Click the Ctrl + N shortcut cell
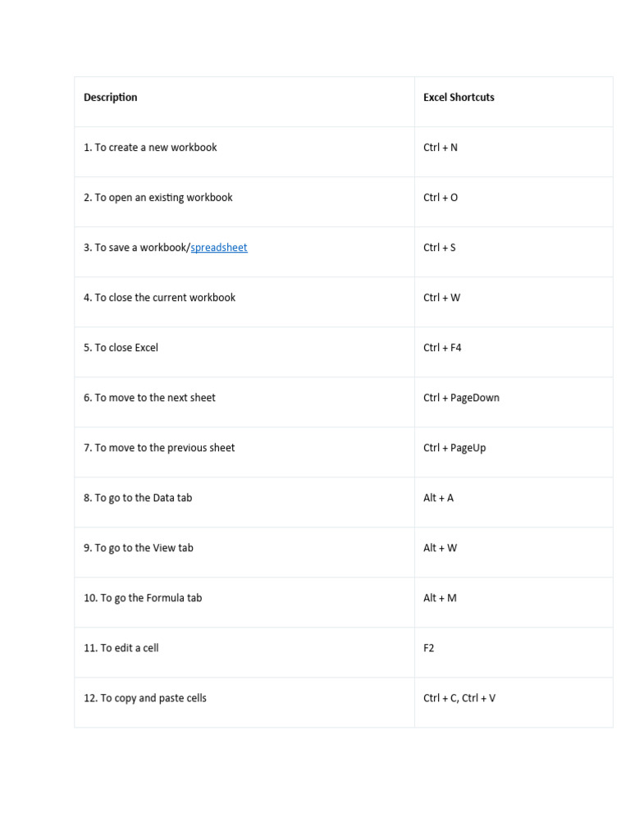 441,148
